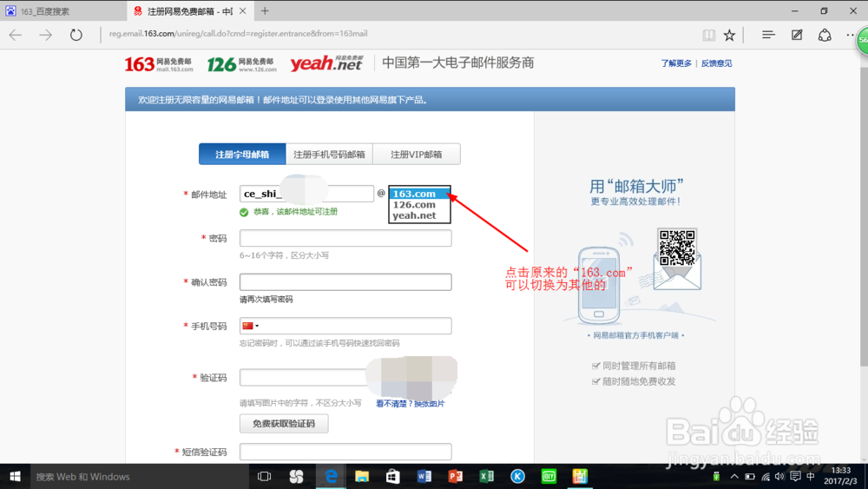This screenshot has height=489, width=868.
Task: Open the Edge Hub icon
Action: point(768,35)
